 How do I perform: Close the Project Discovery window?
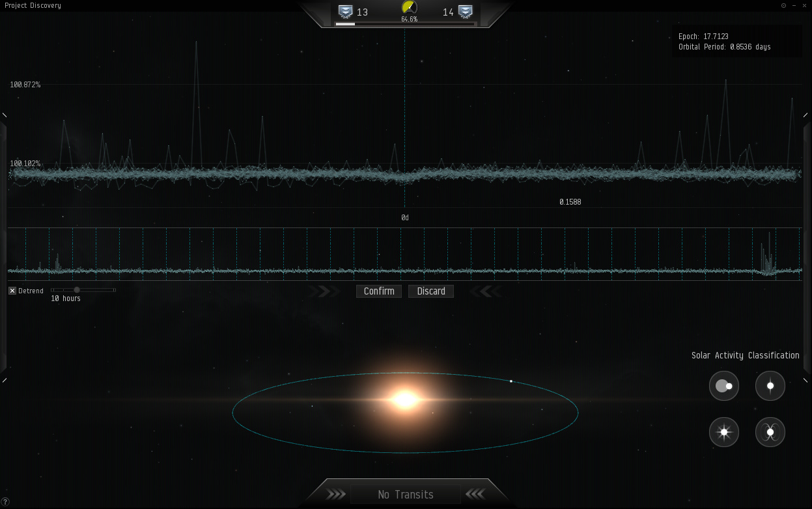click(x=804, y=5)
